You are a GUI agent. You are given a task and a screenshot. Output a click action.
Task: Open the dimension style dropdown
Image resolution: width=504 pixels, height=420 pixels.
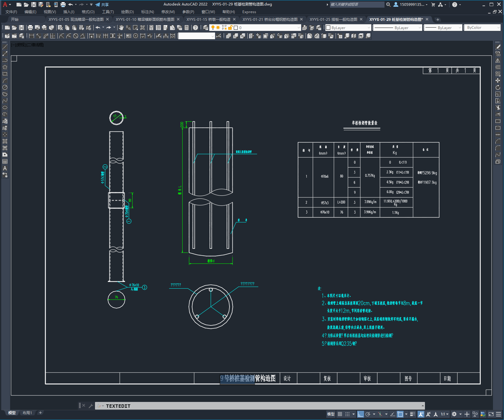coord(196,36)
